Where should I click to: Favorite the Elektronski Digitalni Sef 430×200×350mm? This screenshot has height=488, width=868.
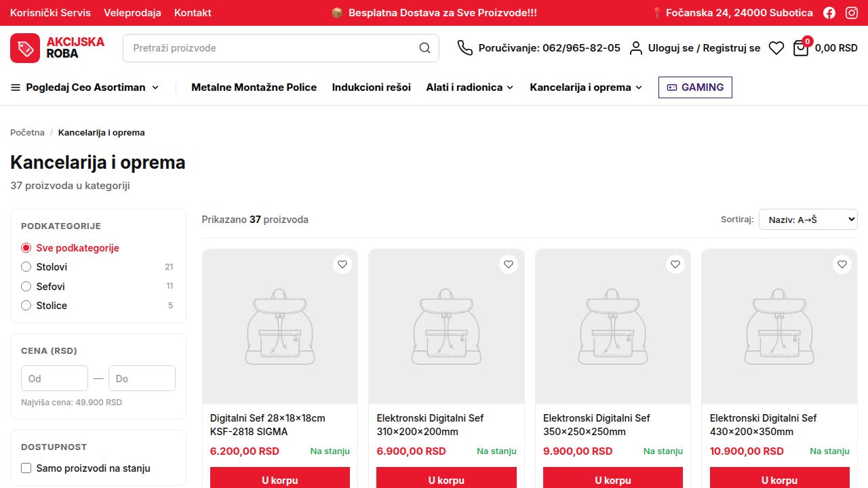(842, 264)
